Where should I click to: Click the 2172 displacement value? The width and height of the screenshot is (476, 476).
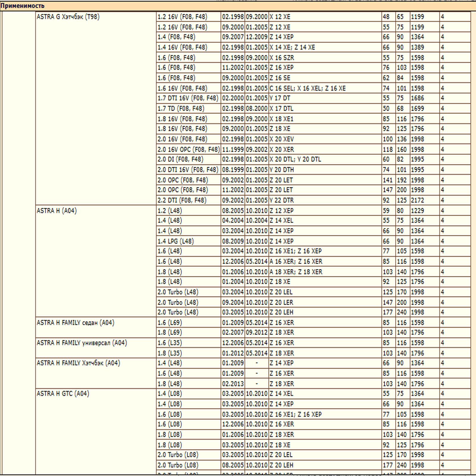(x=417, y=200)
